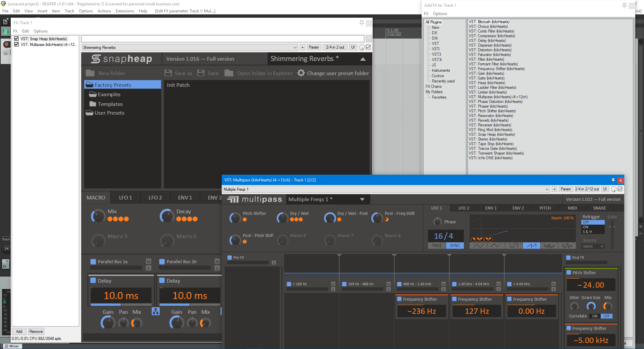Open the Actions menu in REAPER
Screen dimensions: 644x349
[104, 11]
